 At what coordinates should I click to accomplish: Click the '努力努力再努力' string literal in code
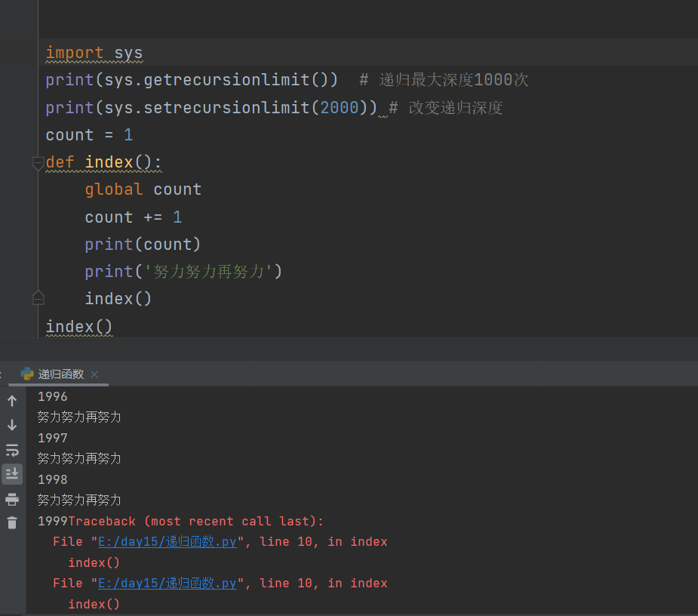click(x=208, y=271)
